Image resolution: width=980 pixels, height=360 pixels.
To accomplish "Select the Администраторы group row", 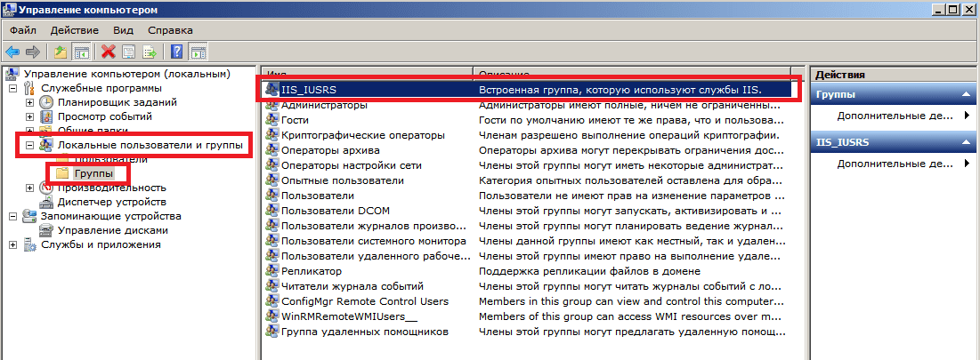I will [x=324, y=105].
